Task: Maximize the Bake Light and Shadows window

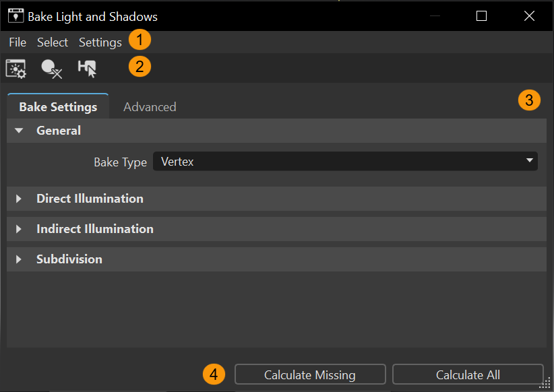Action: point(481,16)
